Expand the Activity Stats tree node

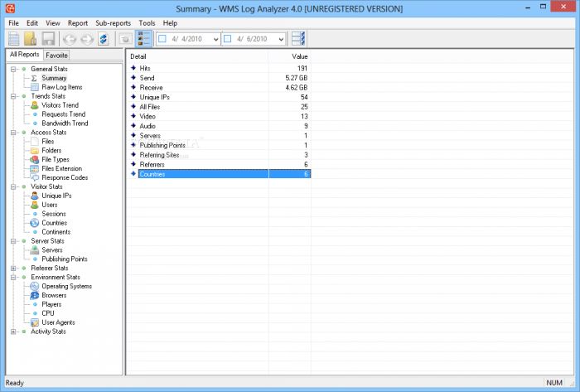[13, 332]
